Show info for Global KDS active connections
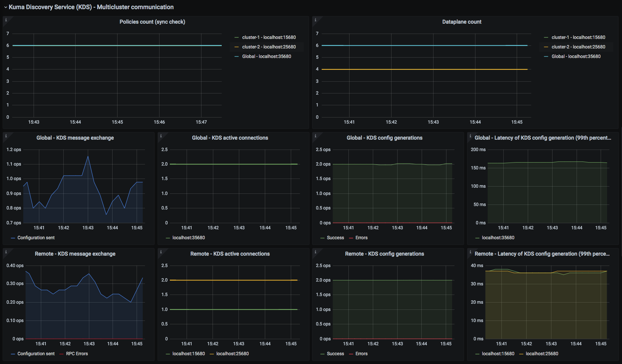Viewport: 622px width, 364px height. [161, 136]
